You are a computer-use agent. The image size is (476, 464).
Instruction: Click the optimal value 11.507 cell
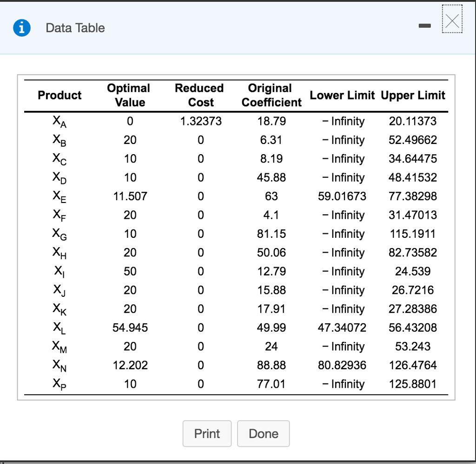click(x=130, y=196)
